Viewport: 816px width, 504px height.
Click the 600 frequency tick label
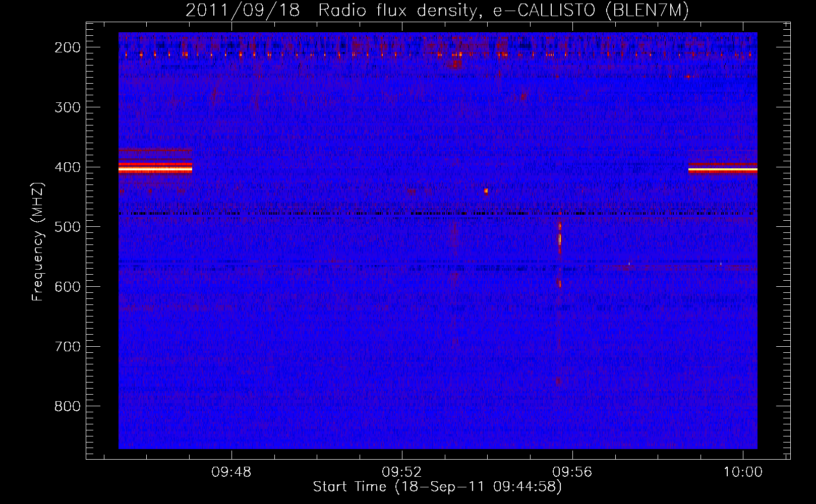tap(68, 286)
